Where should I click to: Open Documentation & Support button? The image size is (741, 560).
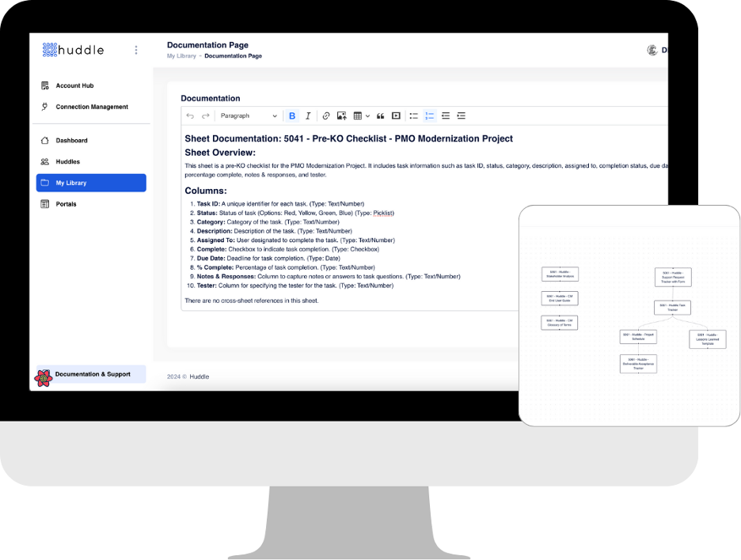[x=91, y=374]
